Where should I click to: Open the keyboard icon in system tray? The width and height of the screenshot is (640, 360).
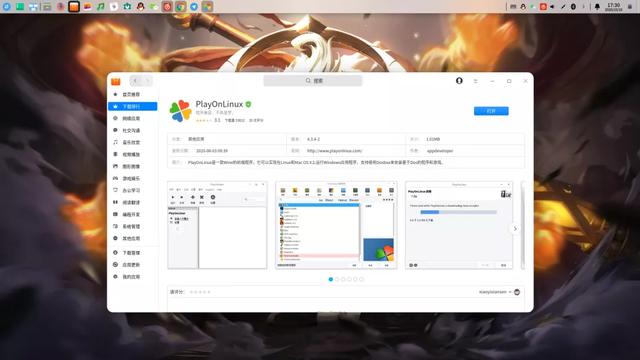(513, 7)
